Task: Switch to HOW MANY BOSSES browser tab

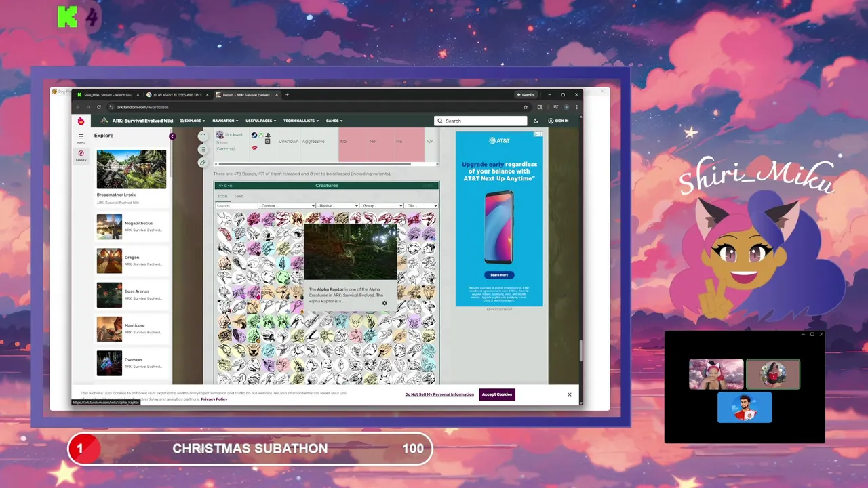Action: (177, 95)
